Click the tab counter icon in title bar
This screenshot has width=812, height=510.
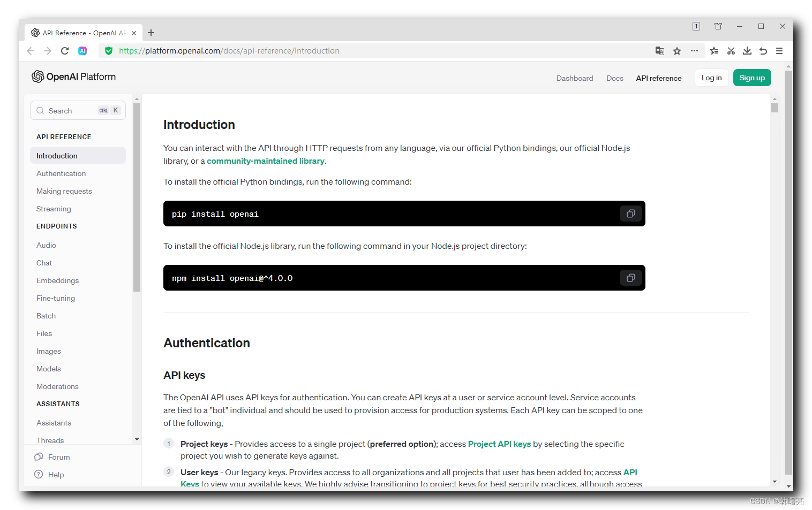coord(696,26)
